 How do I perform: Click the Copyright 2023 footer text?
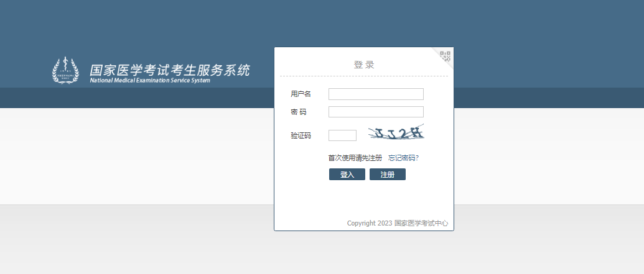pos(369,223)
